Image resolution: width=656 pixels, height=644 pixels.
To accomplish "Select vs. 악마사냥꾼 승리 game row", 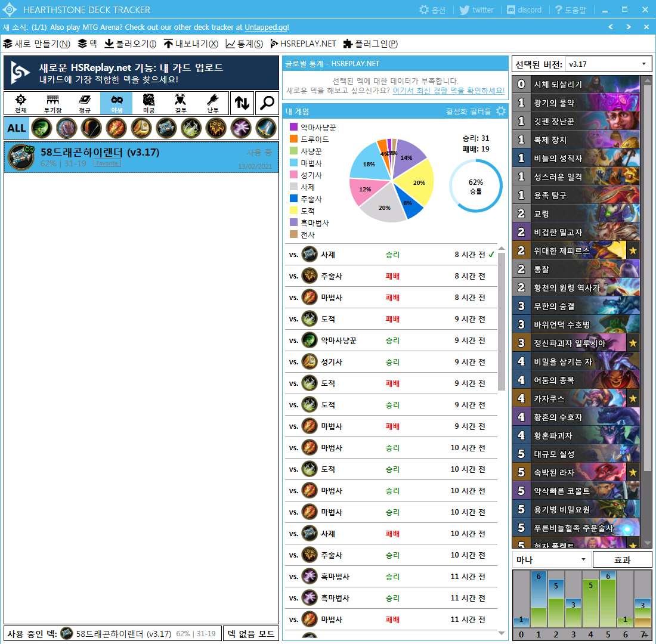I will tap(391, 340).
